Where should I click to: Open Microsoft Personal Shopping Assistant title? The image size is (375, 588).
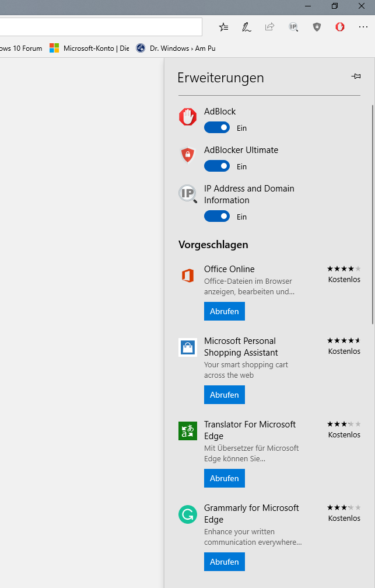pos(241,346)
